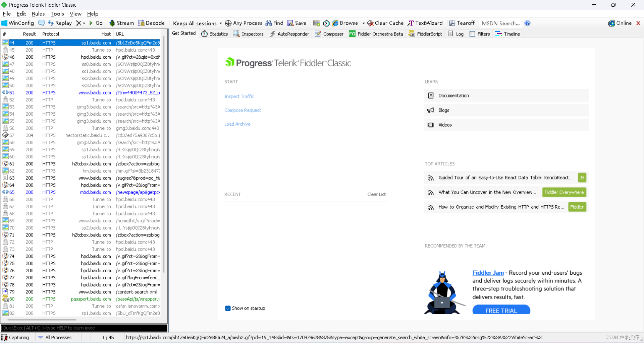Close the toolbar with red X

click(638, 23)
